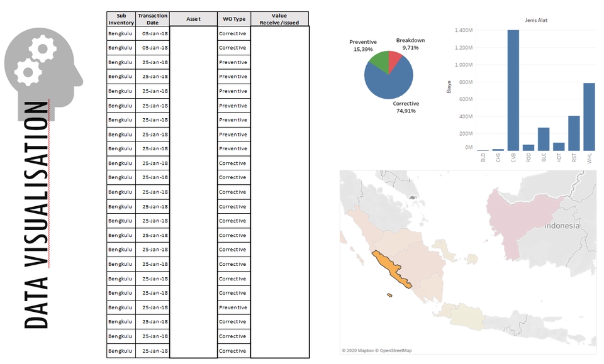Screen dimensions: 604x364
Task: Select the WO Type column header
Action: 234,19
